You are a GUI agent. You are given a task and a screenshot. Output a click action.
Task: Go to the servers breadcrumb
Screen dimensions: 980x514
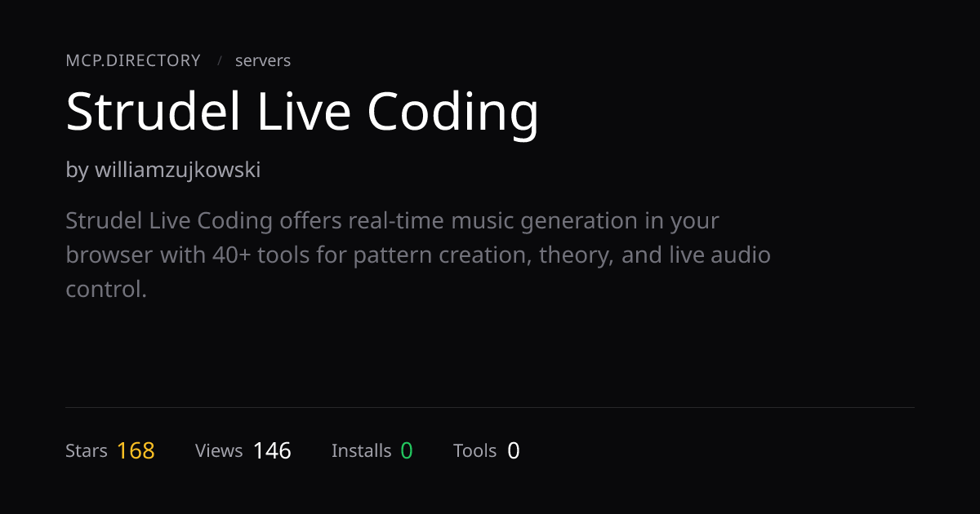pyautogui.click(x=263, y=60)
